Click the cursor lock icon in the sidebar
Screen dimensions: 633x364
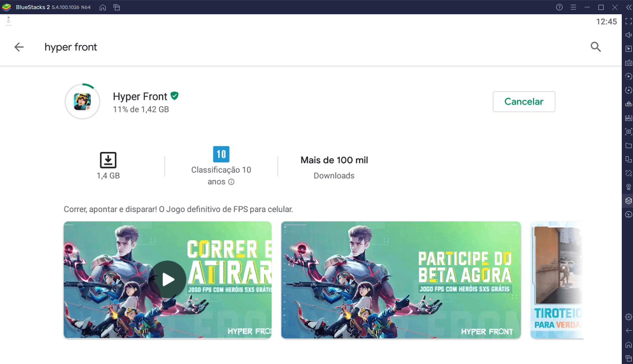coord(629,49)
